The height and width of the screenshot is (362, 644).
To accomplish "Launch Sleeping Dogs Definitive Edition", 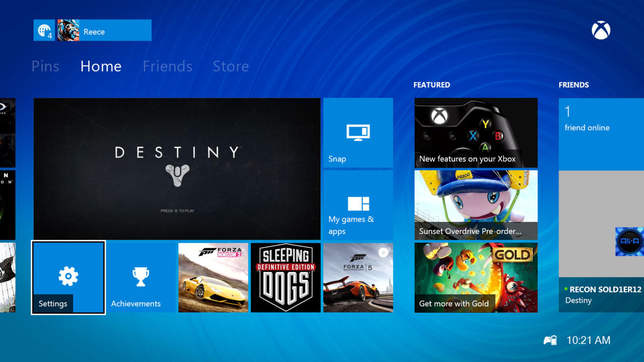I will [285, 278].
